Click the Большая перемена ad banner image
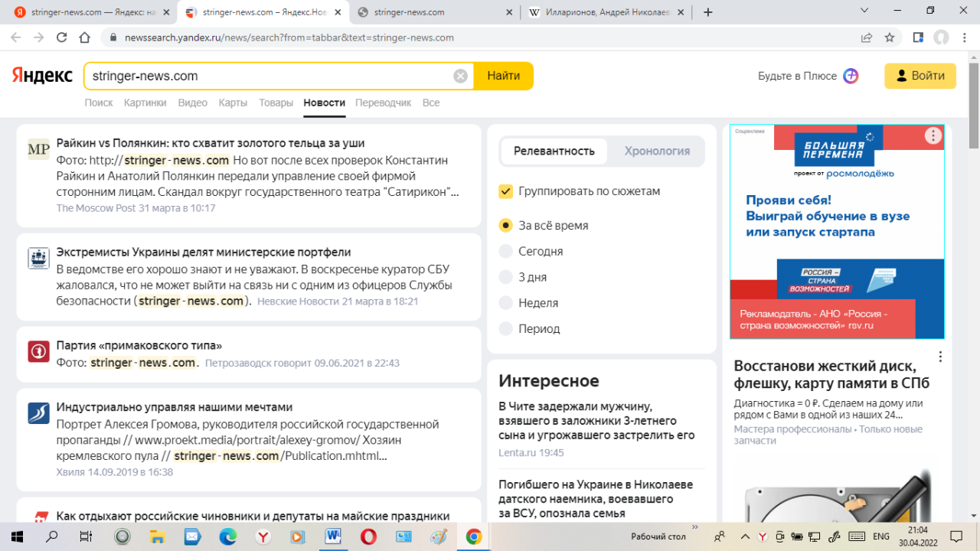 (837, 231)
